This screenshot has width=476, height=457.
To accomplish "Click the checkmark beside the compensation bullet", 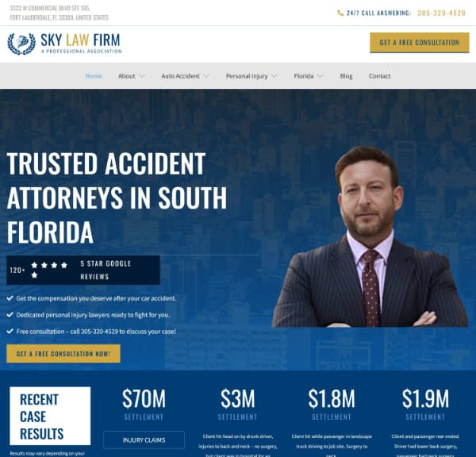I will 10,298.
